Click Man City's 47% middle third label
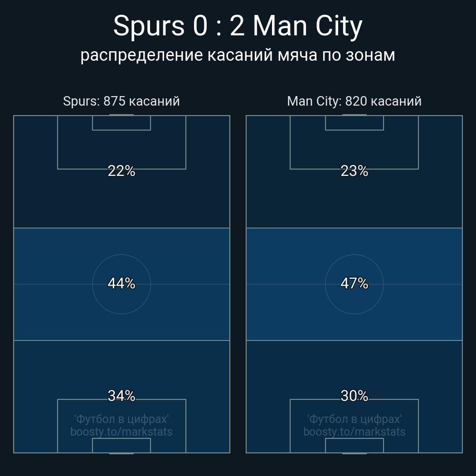 (354, 283)
